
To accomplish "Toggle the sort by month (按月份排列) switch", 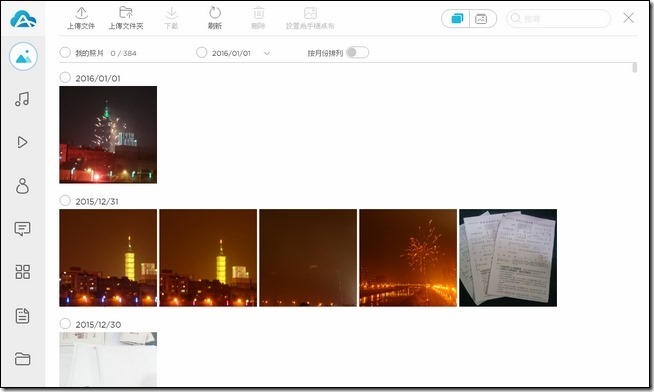I will tap(357, 53).
